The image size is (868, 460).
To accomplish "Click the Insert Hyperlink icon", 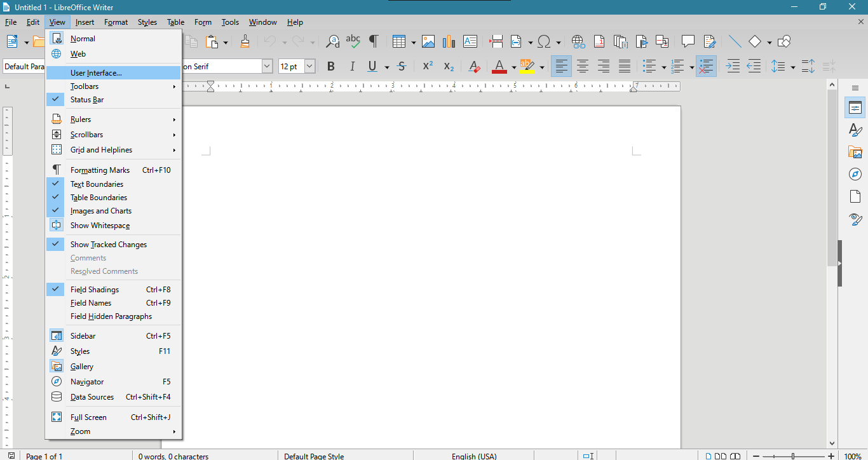I will (x=578, y=41).
